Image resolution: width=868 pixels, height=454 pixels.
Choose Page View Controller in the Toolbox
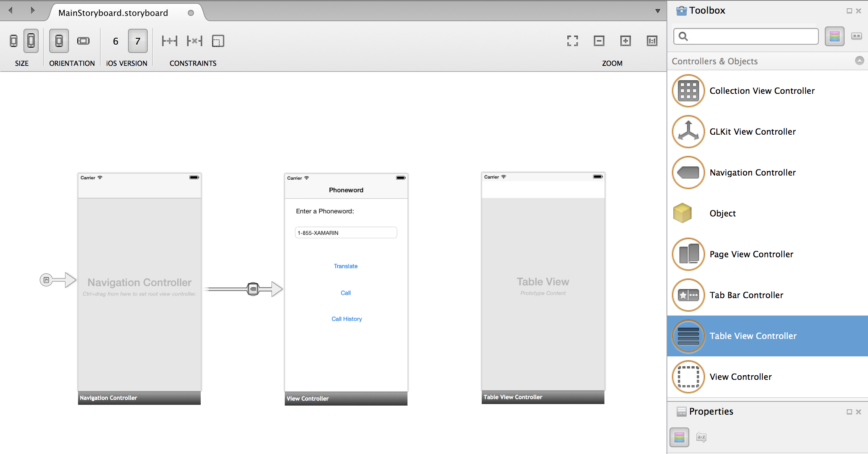(751, 254)
